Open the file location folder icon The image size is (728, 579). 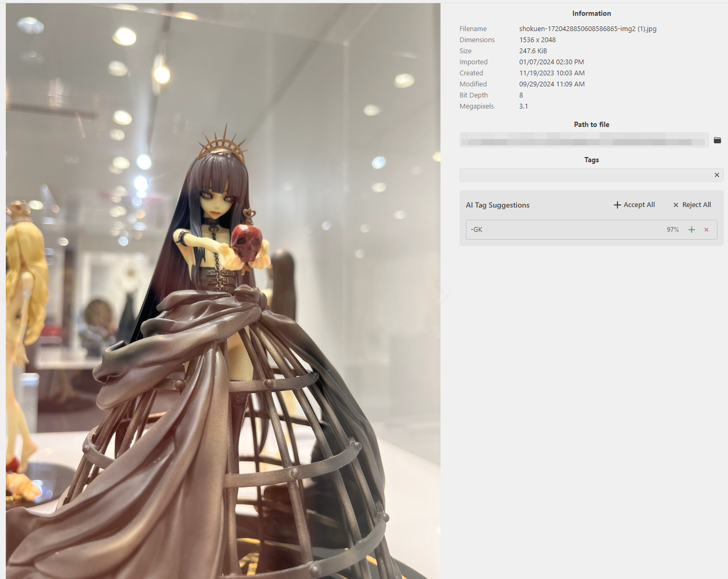pos(717,140)
